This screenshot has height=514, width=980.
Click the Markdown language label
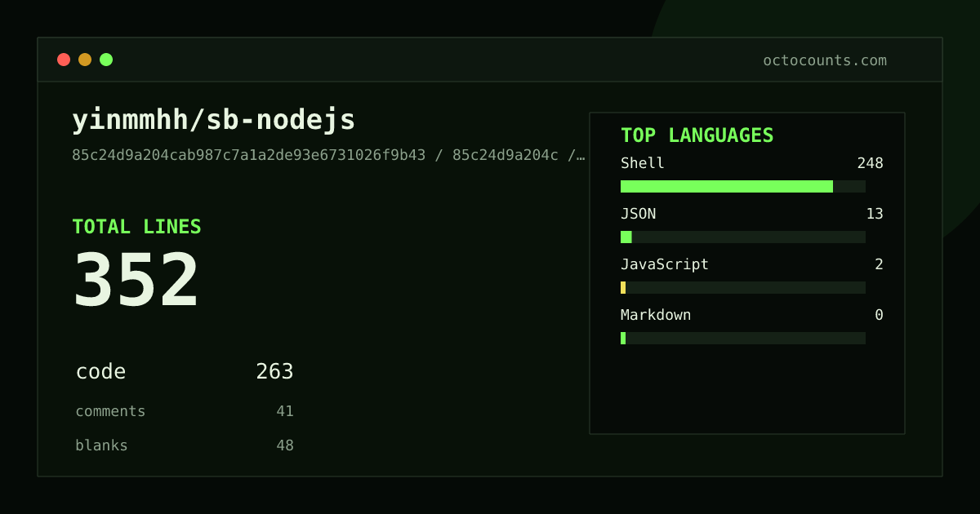click(656, 315)
